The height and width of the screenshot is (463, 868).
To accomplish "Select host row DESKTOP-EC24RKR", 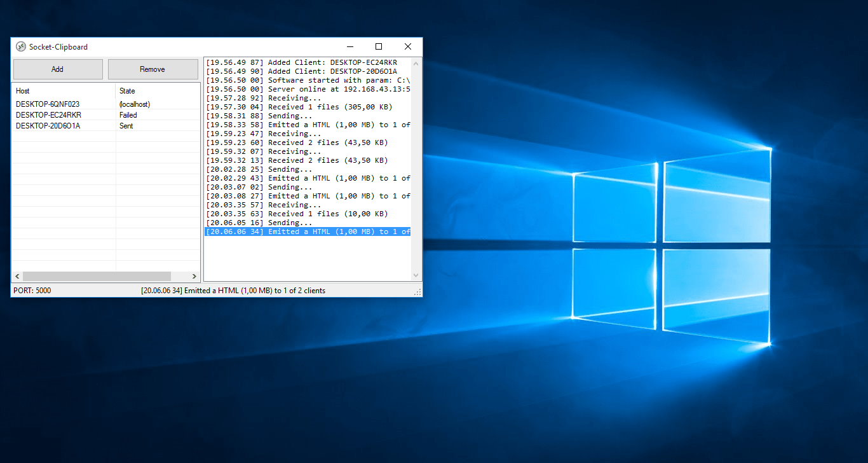I will point(105,115).
